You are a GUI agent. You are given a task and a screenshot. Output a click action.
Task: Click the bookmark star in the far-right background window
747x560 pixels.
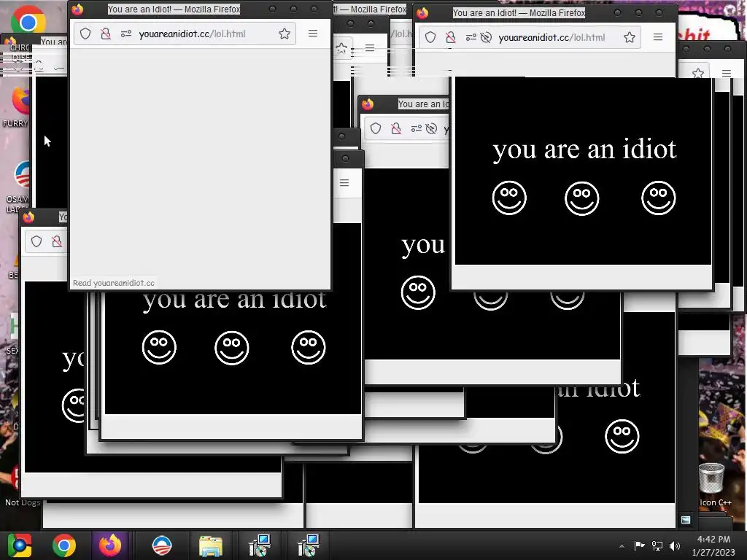[698, 74]
